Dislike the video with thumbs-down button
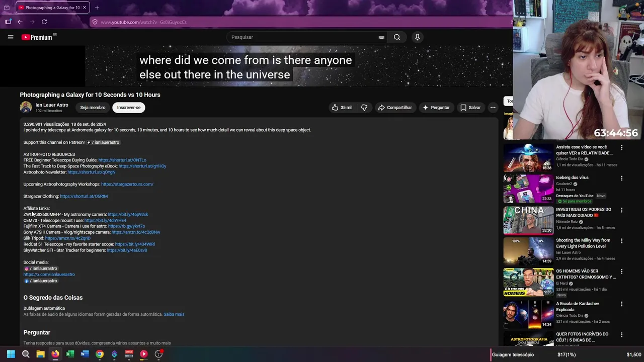Image resolution: width=644 pixels, height=362 pixels. coord(364,108)
